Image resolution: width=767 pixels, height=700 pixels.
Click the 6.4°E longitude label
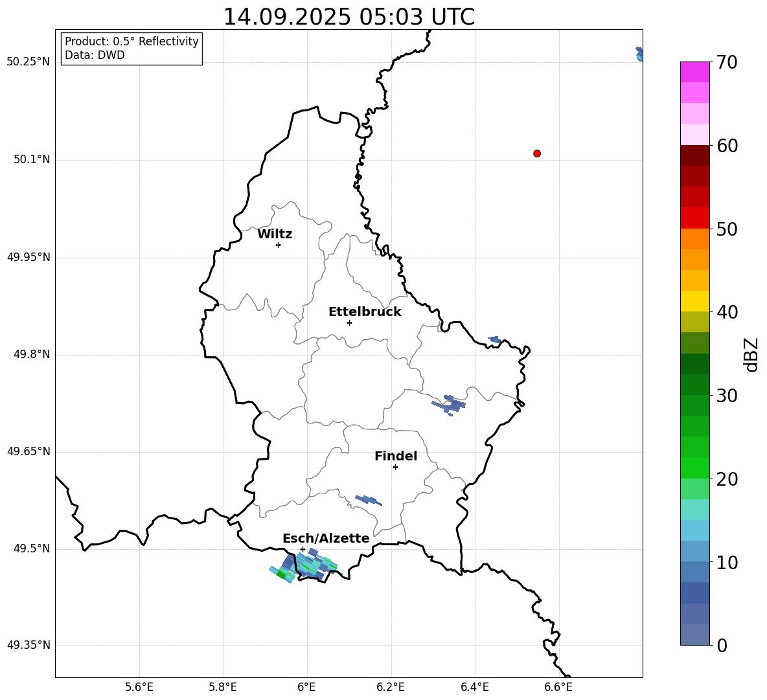(x=474, y=687)
